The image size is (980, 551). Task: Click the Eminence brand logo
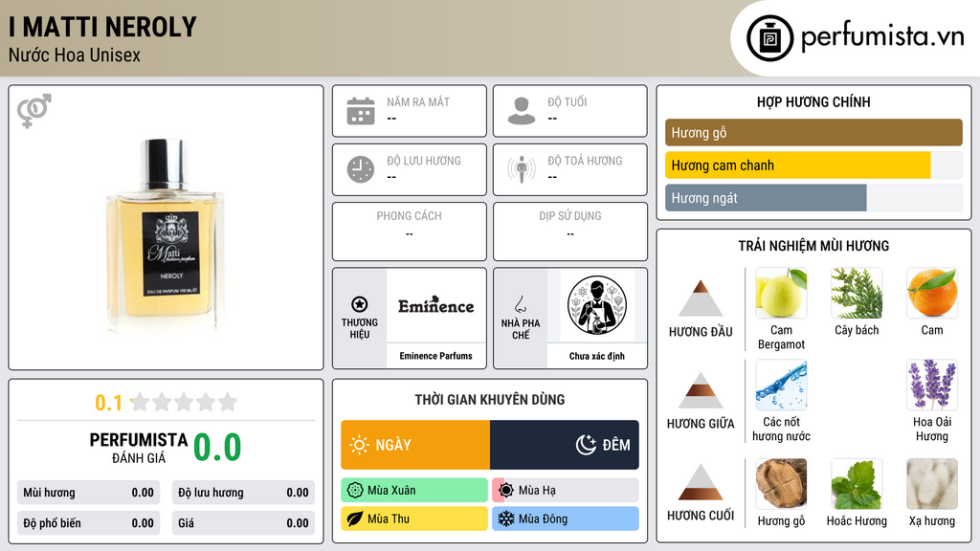(x=436, y=305)
